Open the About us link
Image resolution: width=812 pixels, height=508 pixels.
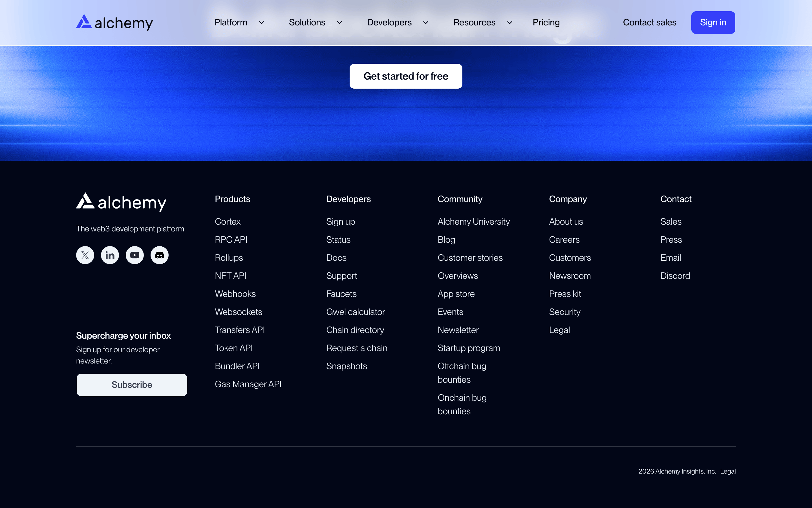[x=566, y=222]
